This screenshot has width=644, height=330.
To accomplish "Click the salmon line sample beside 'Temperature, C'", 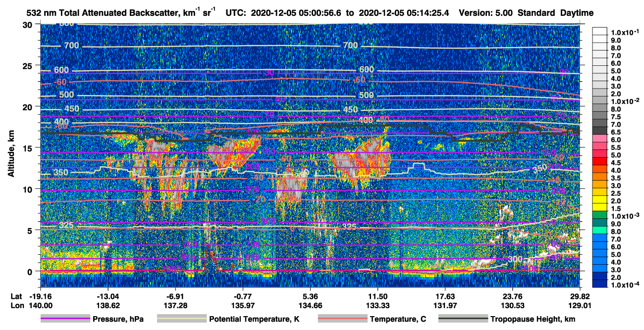I will click(342, 319).
